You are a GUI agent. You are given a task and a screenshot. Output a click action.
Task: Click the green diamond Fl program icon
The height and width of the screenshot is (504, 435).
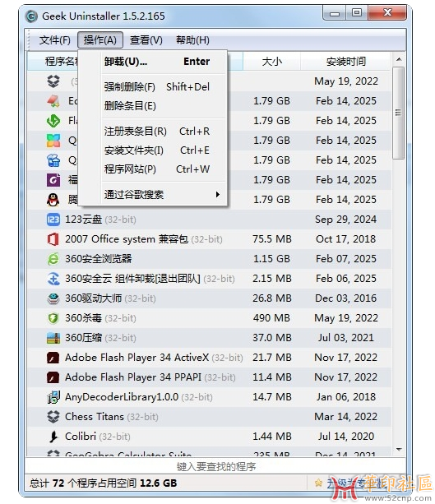[53, 121]
